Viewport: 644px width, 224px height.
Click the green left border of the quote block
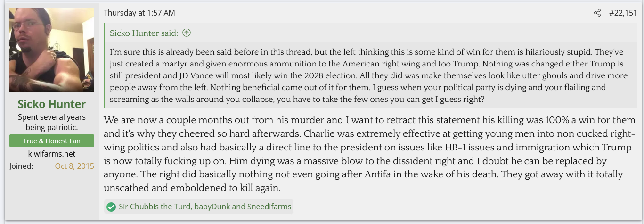[x=105, y=66]
